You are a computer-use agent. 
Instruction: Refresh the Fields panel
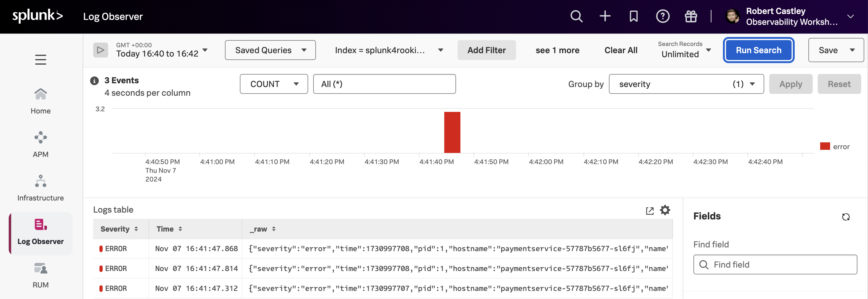pos(846,217)
